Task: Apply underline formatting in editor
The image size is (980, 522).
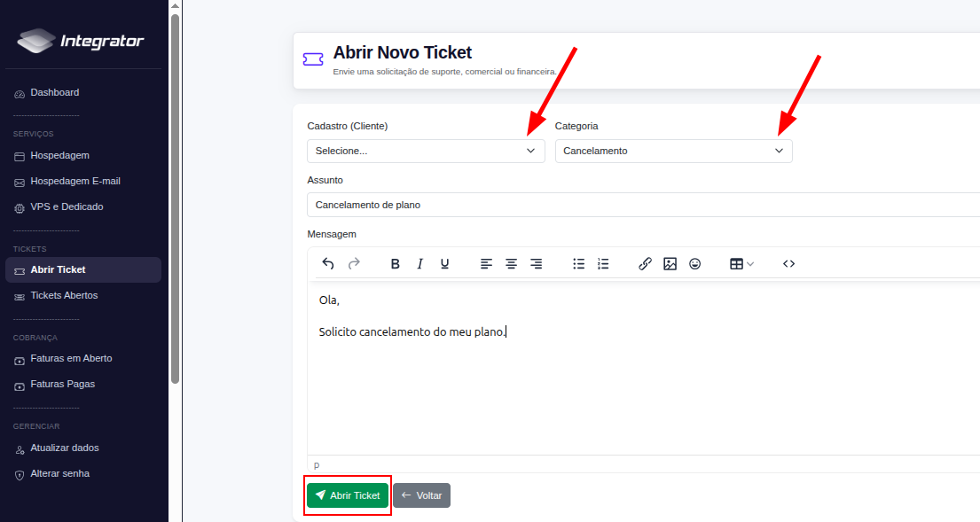Action: coord(445,264)
